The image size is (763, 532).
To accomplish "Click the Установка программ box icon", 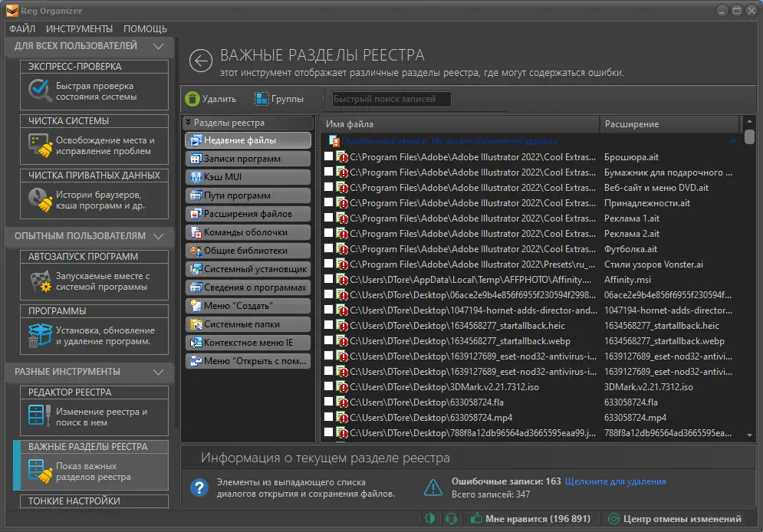I will click(40, 336).
